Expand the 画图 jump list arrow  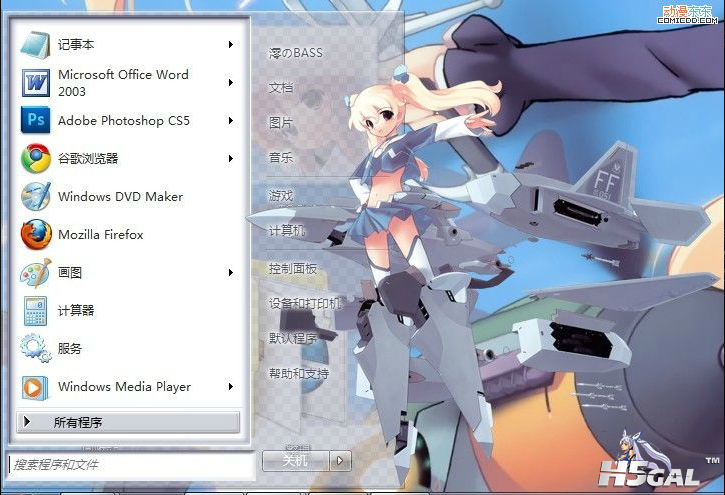230,273
